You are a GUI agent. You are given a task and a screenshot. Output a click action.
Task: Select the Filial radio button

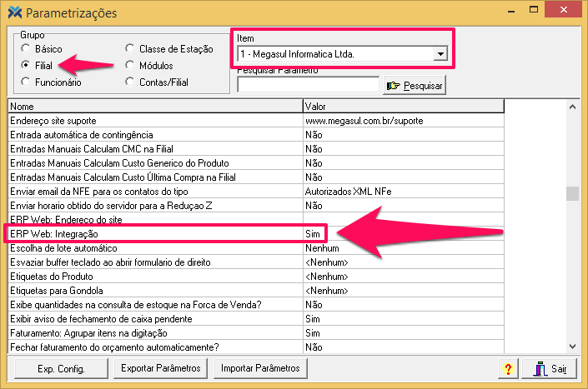tap(27, 65)
